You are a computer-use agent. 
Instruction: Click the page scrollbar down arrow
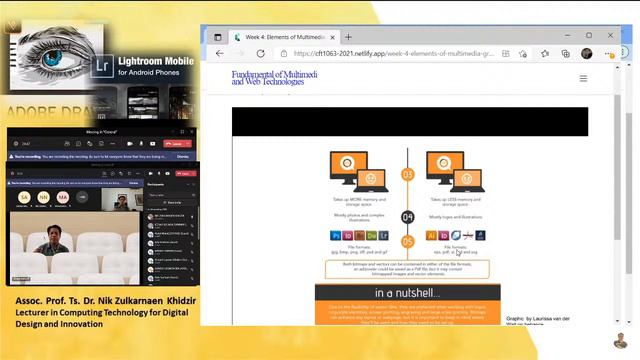tap(617, 321)
